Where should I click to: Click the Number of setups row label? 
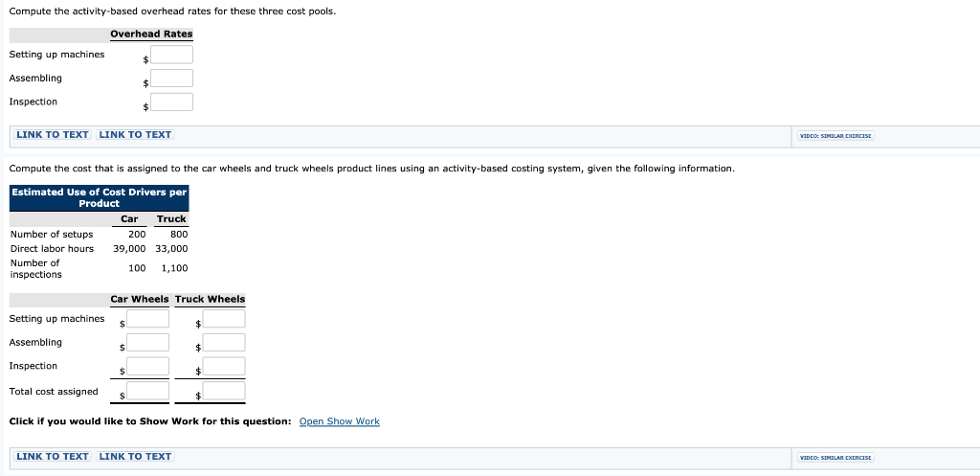click(x=52, y=235)
